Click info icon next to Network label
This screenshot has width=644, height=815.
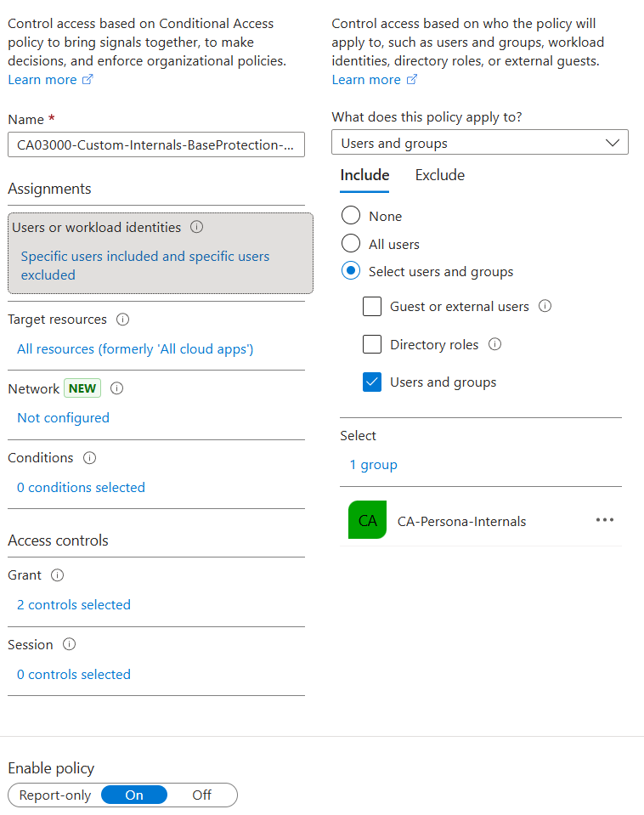pos(117,388)
